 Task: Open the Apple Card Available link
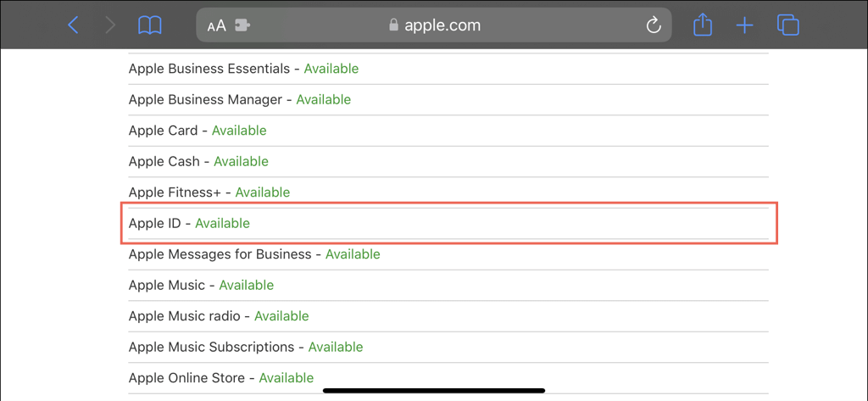[239, 131]
